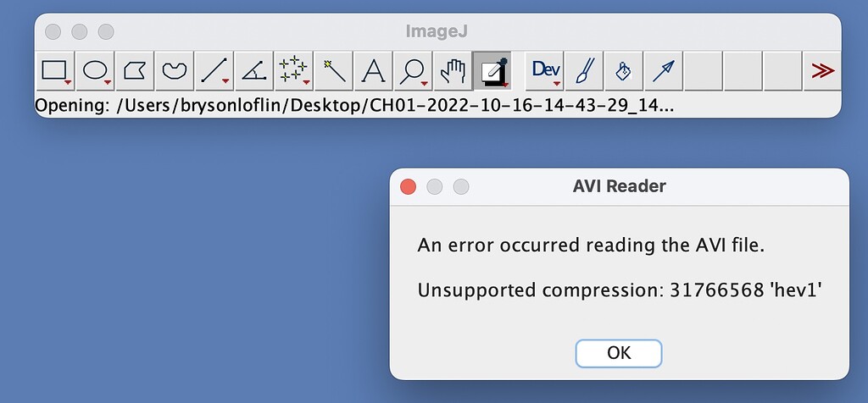Activate the Magnifying glass tool
868x403 pixels.
pos(413,71)
